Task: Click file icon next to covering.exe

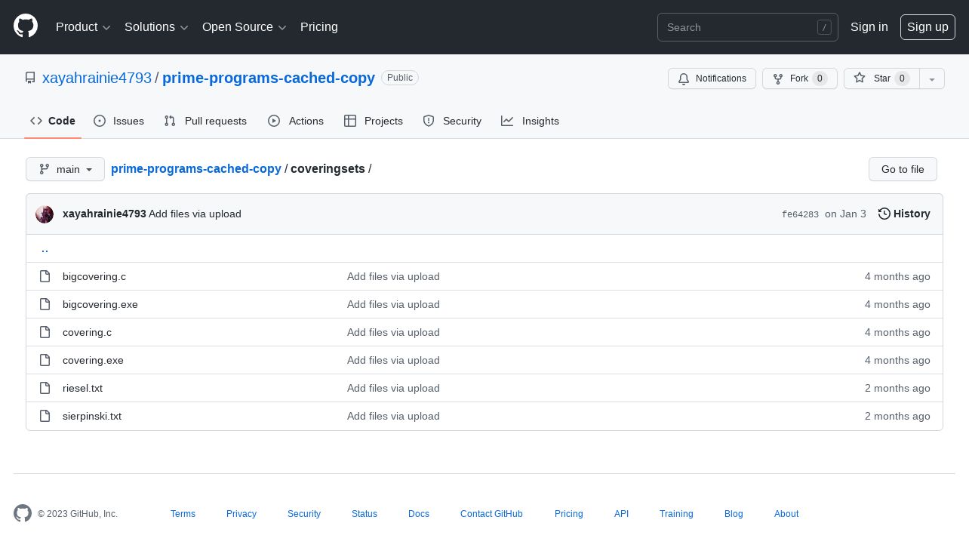Action: tap(45, 360)
